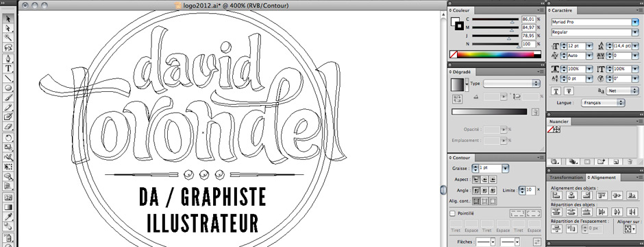Open the Dégradé Type dropdown
The image size is (644, 247).
[x=511, y=84]
